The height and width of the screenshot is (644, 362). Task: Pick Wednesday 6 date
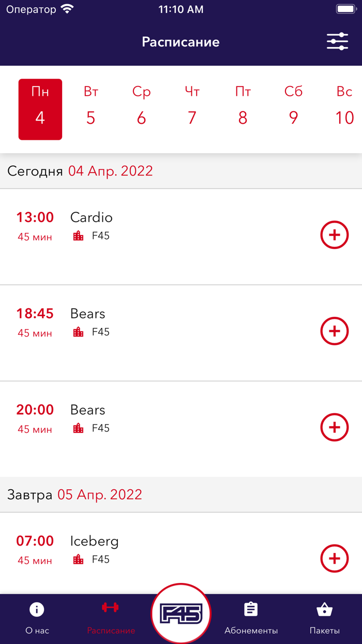141,109
